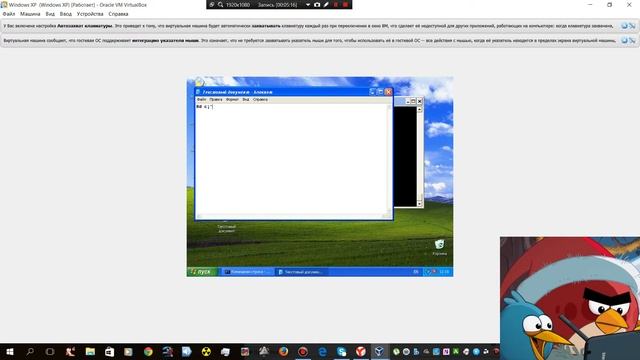Open the Устройства menu in VirtualBox
Viewport: 640px width, 360px height.
[90, 14]
